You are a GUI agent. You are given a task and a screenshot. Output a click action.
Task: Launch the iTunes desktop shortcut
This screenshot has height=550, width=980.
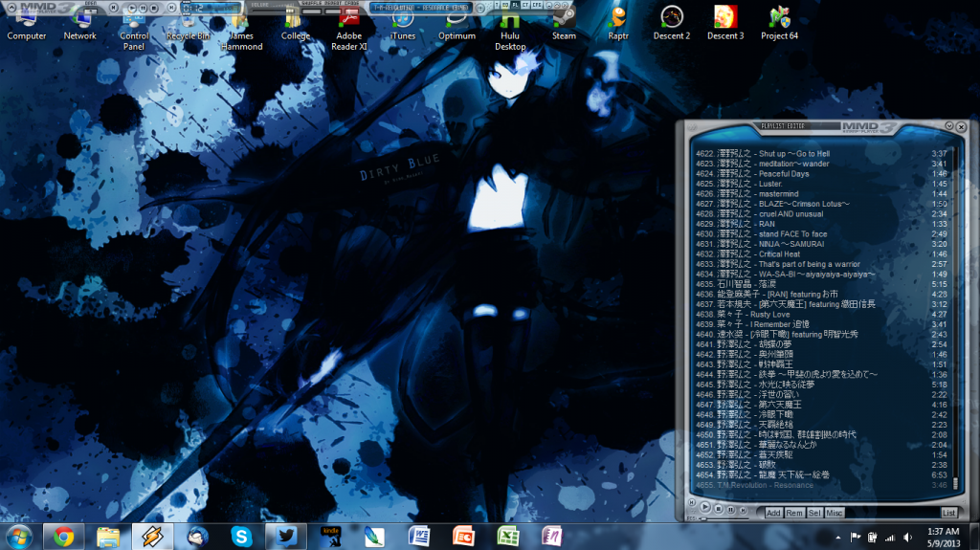403,24
